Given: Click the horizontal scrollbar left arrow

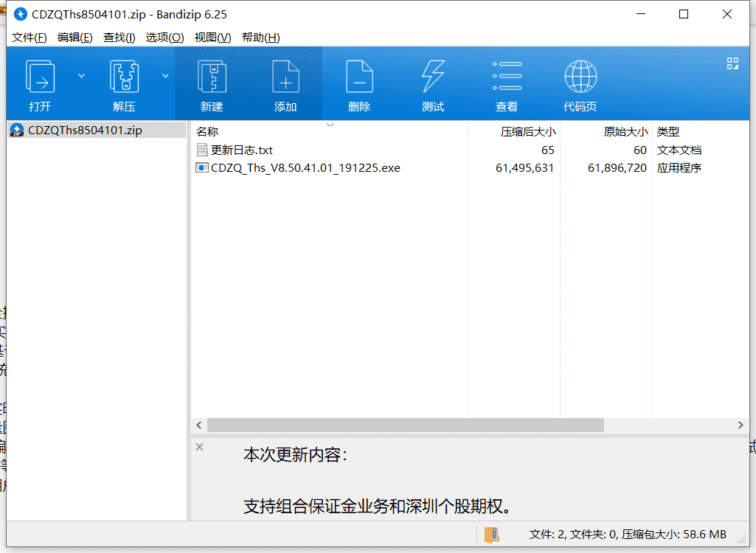Looking at the screenshot, I should coord(199,425).
